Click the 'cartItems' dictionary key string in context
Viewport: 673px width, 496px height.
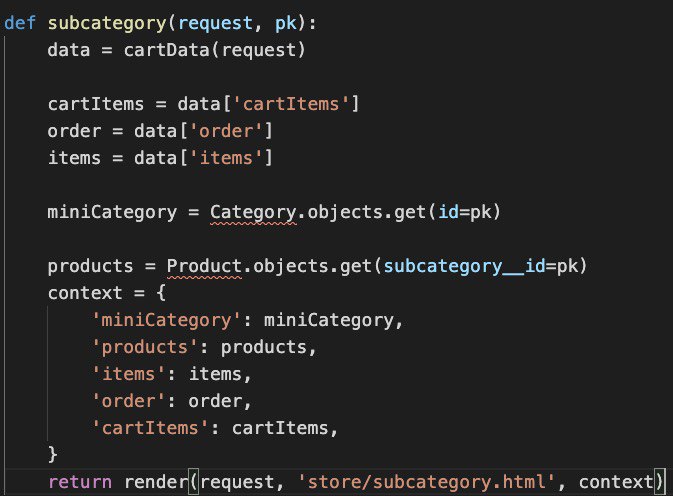tap(151, 428)
